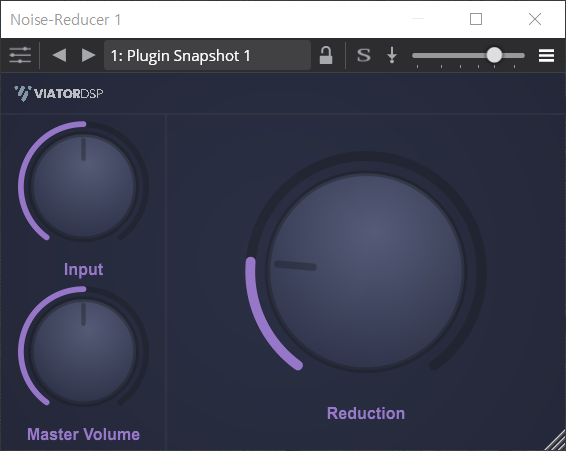The height and width of the screenshot is (451, 566).
Task: Open the Plugin Snapshot 1 selector
Action: [207, 55]
